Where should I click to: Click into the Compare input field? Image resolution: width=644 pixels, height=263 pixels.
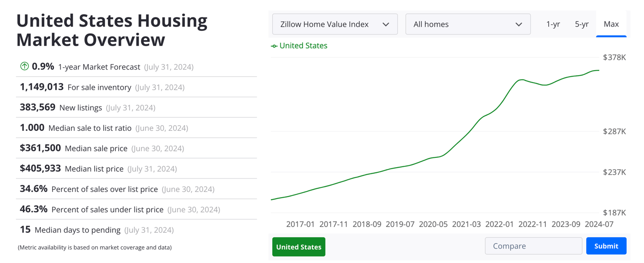click(x=533, y=246)
